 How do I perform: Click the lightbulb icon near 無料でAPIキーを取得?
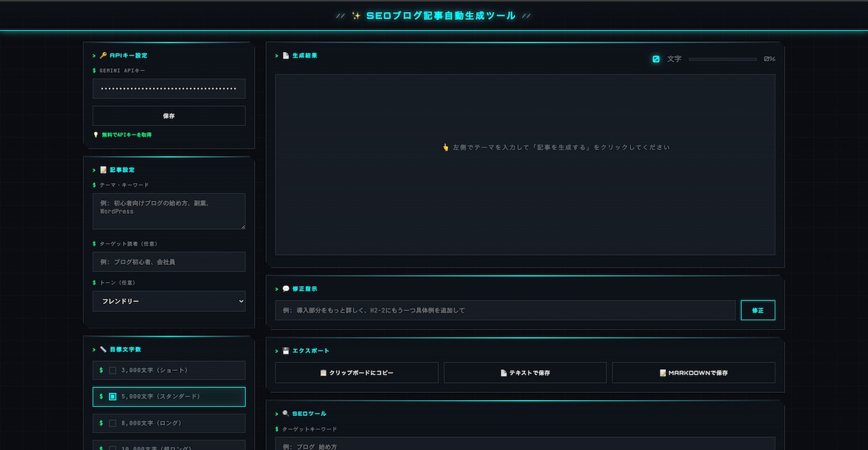[x=95, y=135]
